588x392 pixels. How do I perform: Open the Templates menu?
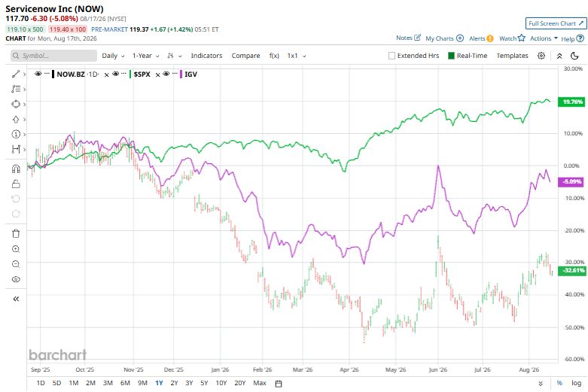click(x=512, y=56)
